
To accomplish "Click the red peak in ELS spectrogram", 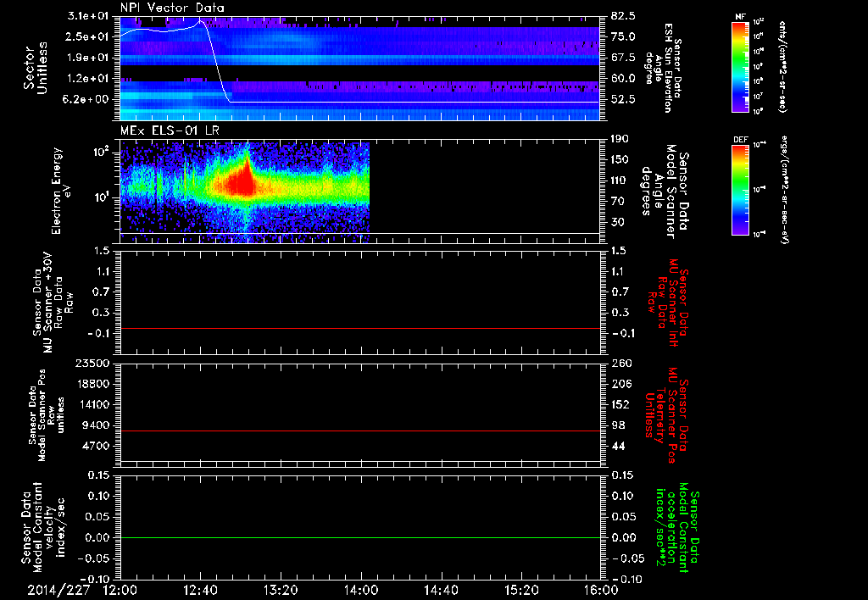I will [243, 180].
